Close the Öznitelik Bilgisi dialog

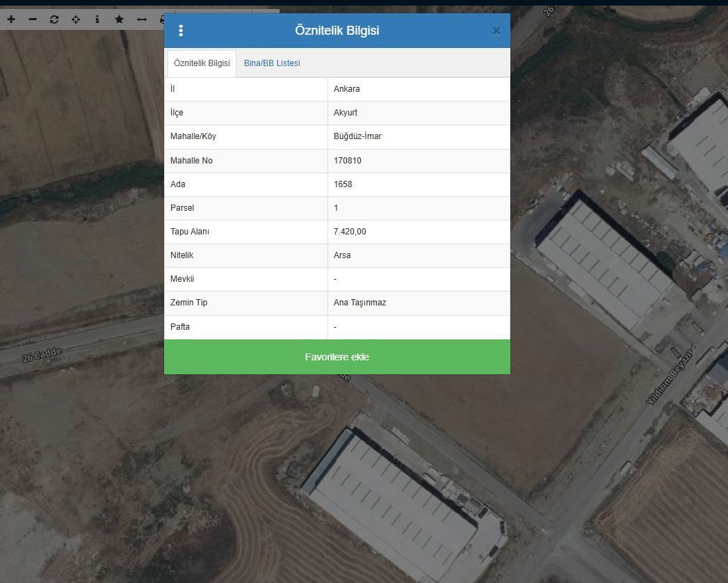[496, 31]
